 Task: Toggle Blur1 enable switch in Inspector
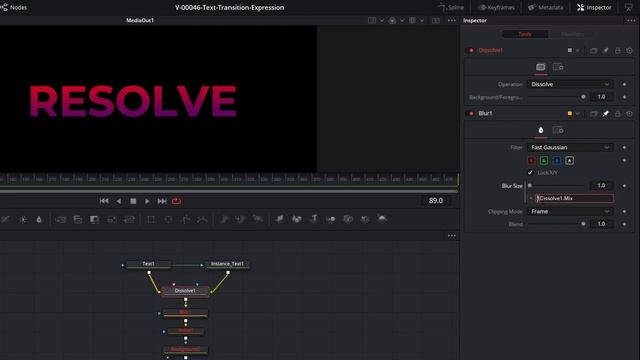(x=471, y=113)
